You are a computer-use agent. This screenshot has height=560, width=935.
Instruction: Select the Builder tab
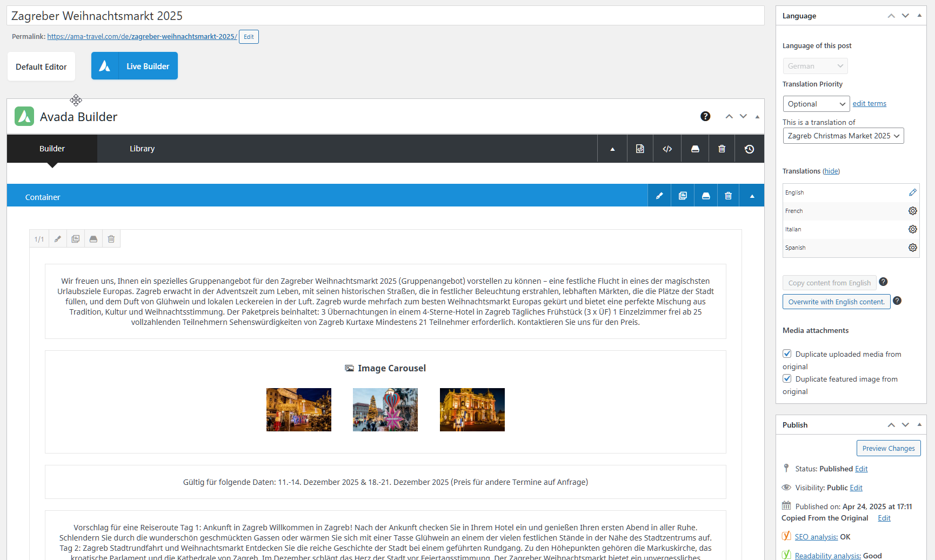[x=52, y=149]
